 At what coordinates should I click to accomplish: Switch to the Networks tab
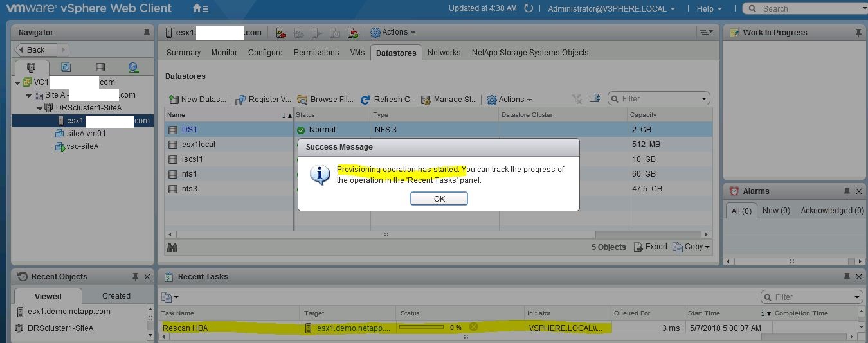[x=444, y=53]
